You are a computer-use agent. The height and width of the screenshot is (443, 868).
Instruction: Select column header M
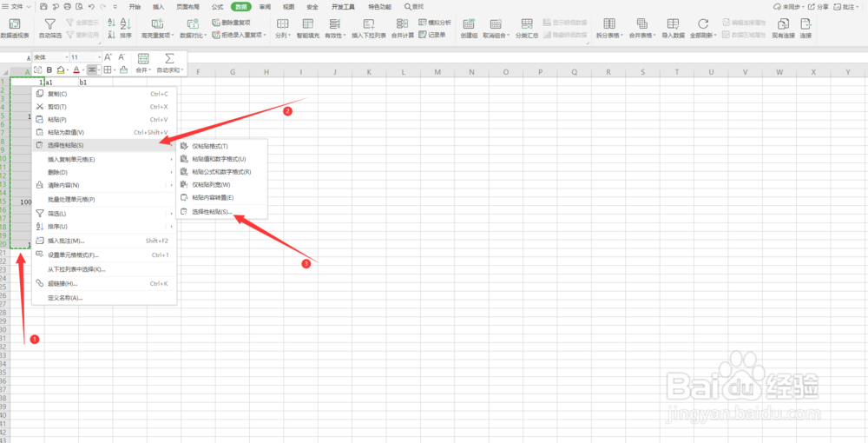pyautogui.click(x=437, y=72)
